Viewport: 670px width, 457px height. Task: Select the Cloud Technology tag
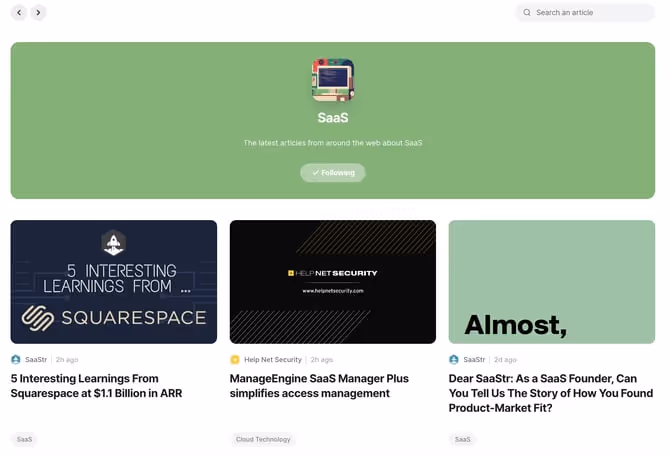click(263, 439)
